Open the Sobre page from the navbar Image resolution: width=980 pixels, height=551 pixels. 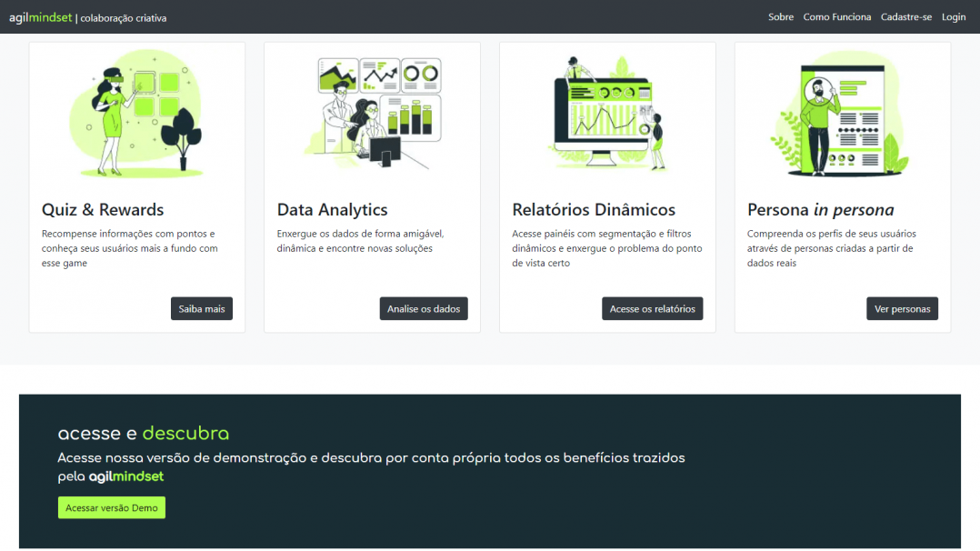click(780, 16)
